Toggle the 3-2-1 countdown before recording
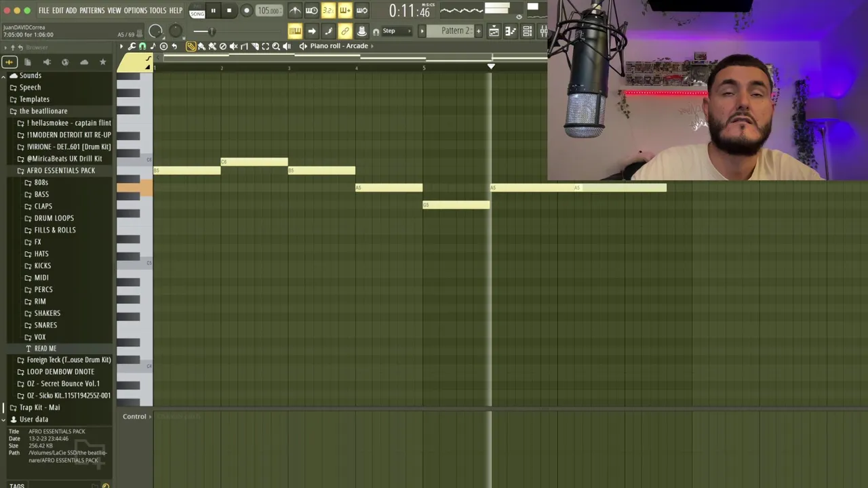This screenshot has width=868, height=488. pos(328,10)
